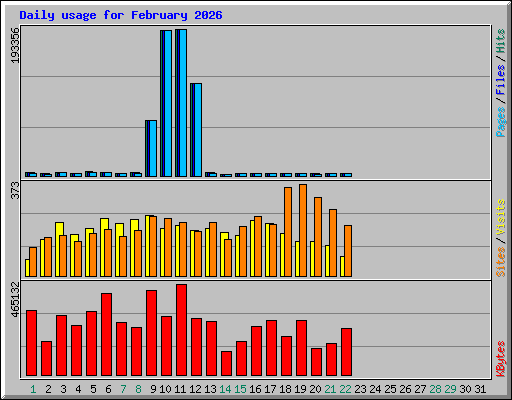Click green day label "15"
This screenshot has width=512, height=400.
pyautogui.click(x=240, y=389)
